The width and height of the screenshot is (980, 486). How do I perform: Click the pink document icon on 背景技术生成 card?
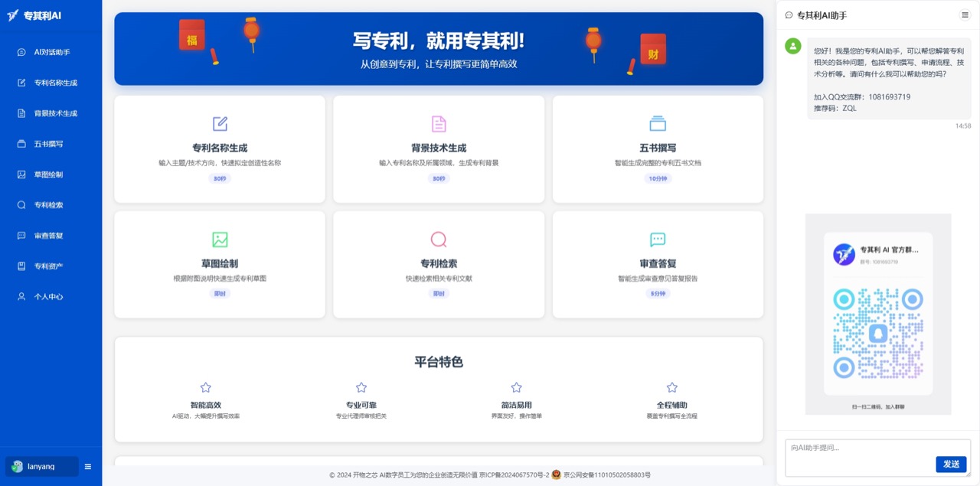pyautogui.click(x=439, y=124)
